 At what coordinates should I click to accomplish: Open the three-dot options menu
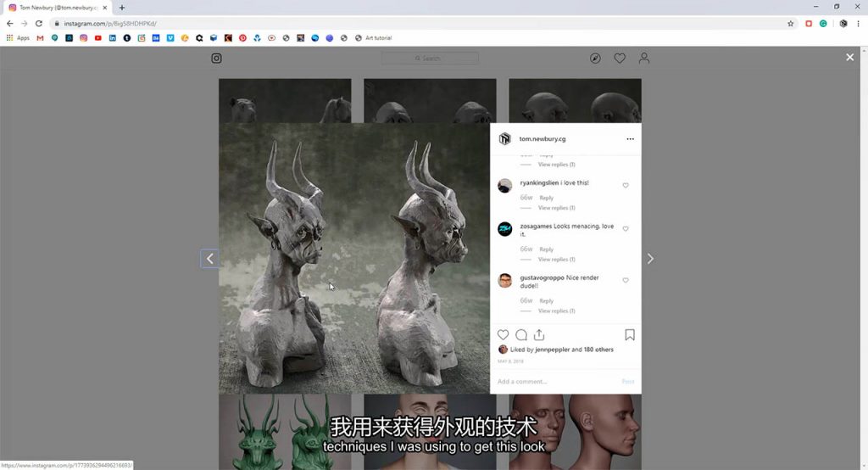coord(630,139)
